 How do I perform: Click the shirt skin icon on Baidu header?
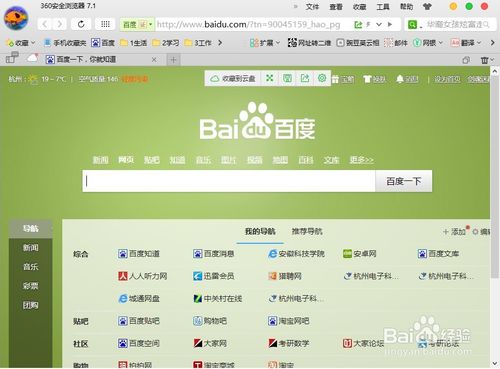[x=367, y=79]
